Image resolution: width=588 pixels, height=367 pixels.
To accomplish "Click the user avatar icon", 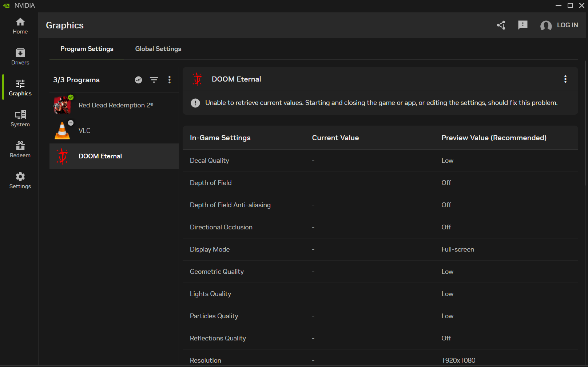I will tap(546, 25).
